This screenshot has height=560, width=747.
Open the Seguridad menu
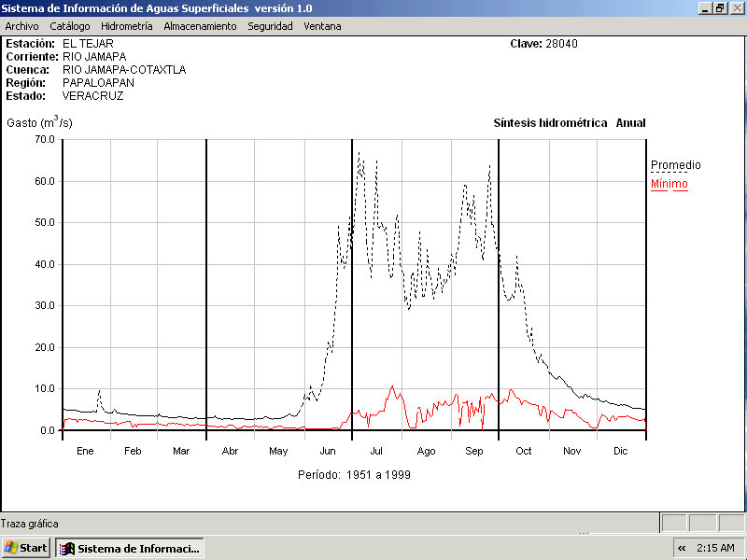(270, 26)
